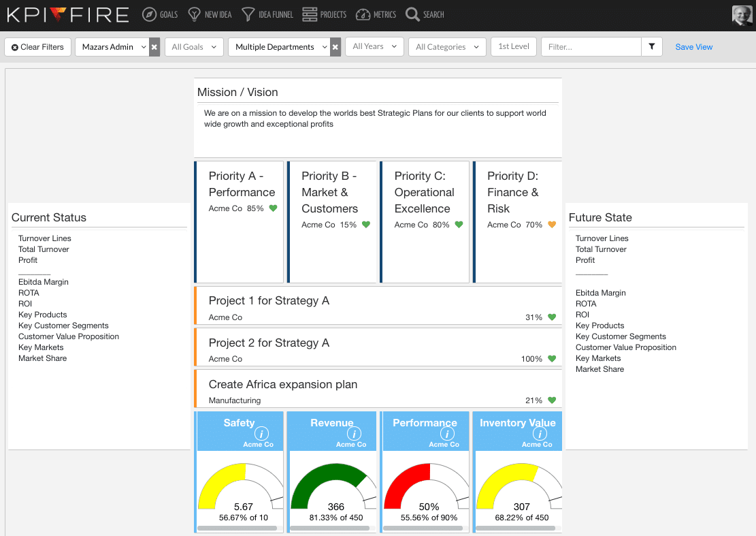Open the New Idea menu item
This screenshot has width=756, height=536.
218,15
